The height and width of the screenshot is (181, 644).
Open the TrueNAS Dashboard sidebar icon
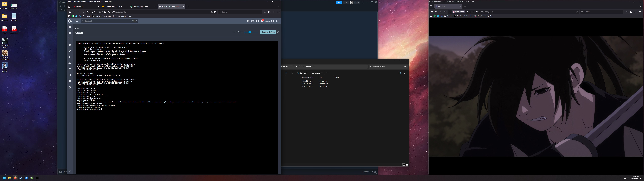(70, 27)
